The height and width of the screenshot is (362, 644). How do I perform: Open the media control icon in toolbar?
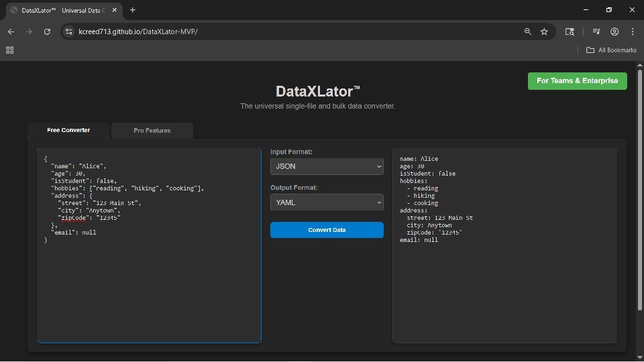(596, 32)
